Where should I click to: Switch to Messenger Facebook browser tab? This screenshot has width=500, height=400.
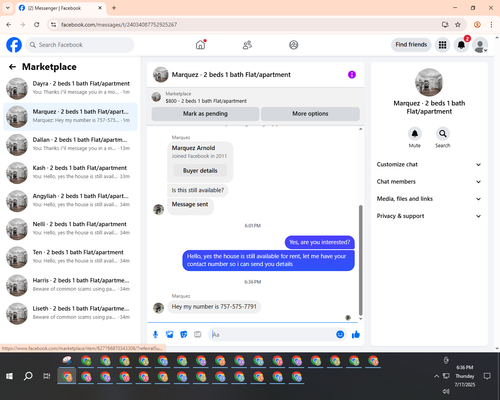pos(60,8)
